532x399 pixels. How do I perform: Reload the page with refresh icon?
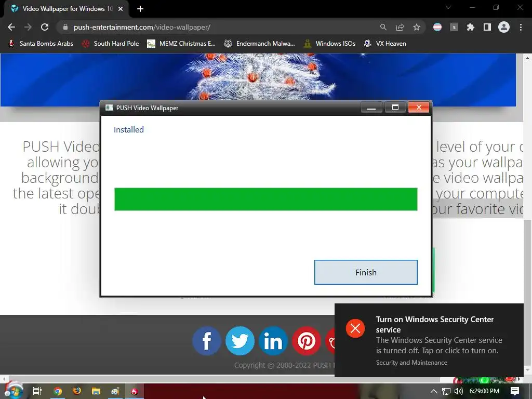(x=45, y=27)
